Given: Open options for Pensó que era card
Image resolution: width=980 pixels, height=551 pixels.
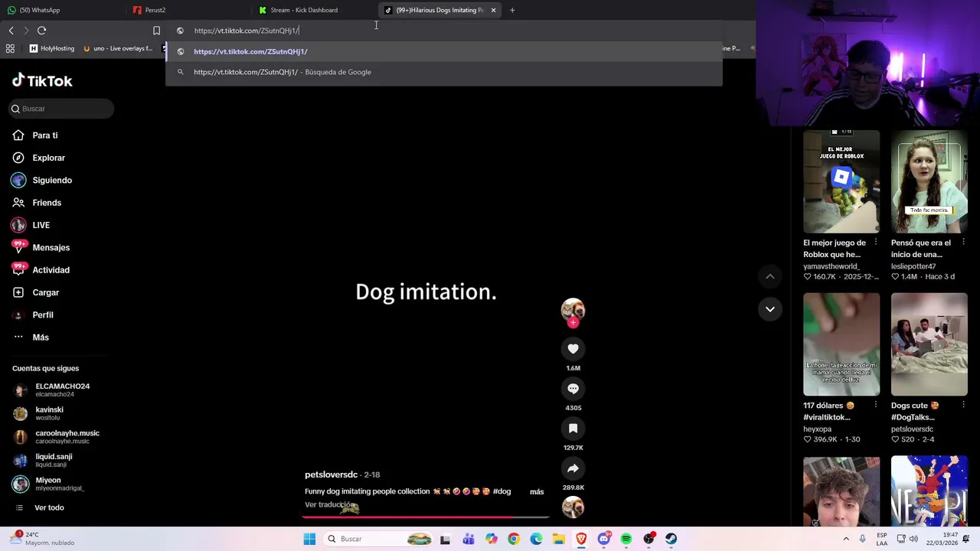Looking at the screenshot, I should pyautogui.click(x=963, y=243).
